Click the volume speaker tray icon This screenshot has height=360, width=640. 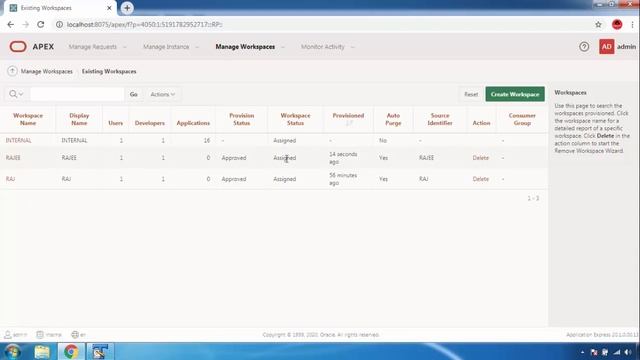tap(628, 352)
